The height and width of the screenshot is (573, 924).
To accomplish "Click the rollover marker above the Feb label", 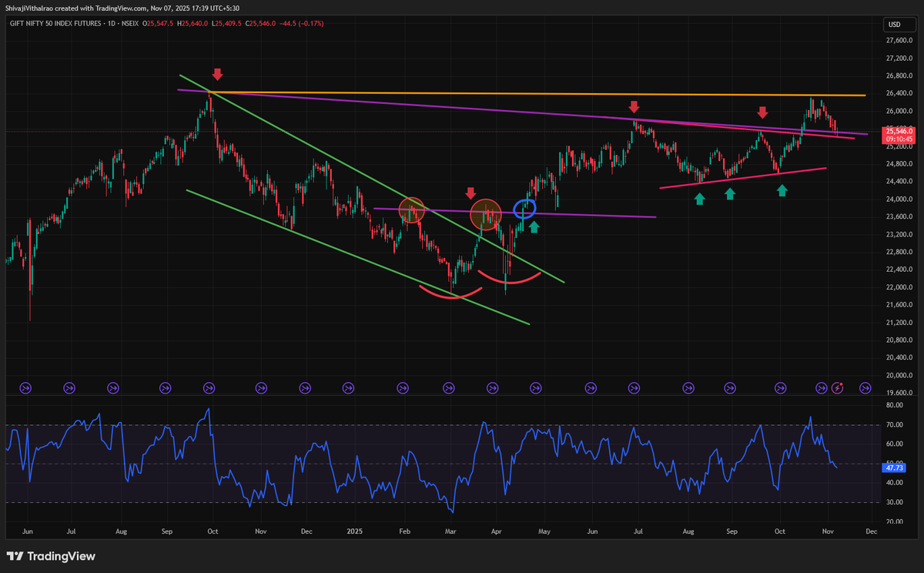I will (x=401, y=388).
